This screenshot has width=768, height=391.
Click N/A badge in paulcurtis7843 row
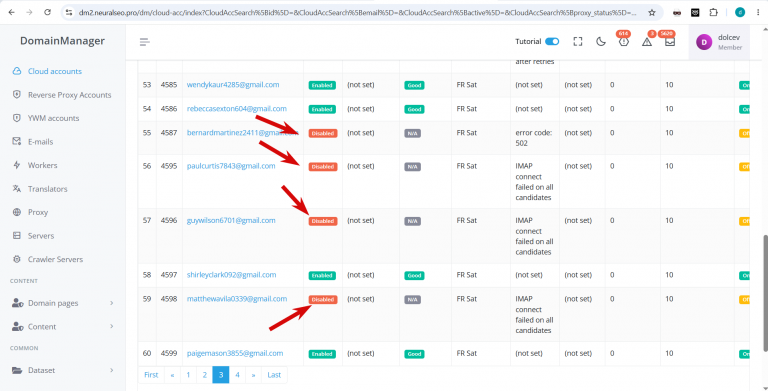pos(412,167)
